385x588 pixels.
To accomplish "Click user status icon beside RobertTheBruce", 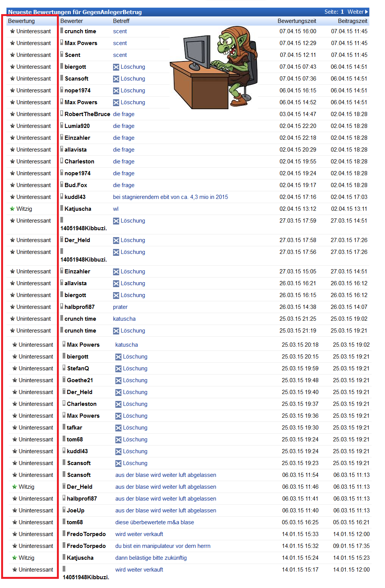I will (62, 113).
